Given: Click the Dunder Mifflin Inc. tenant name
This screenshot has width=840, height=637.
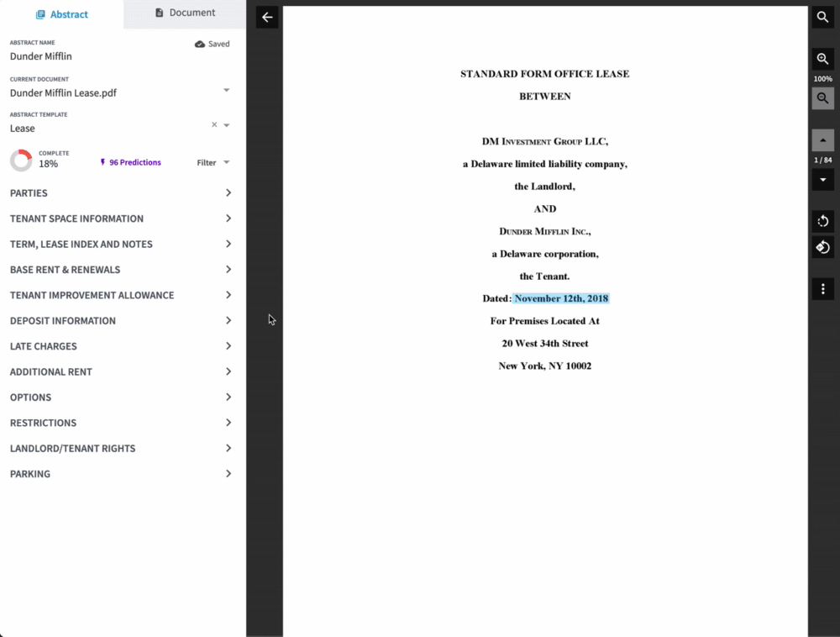Looking at the screenshot, I should click(545, 231).
